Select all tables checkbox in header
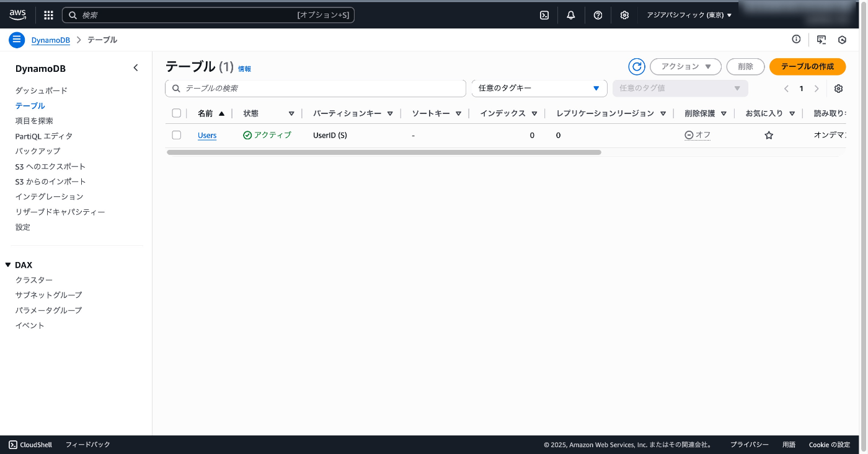This screenshot has height=454, width=868. 176,113
